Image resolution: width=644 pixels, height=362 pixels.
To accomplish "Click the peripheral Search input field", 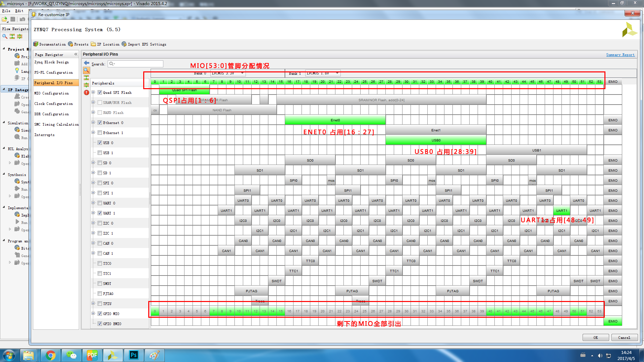I will 136,64.
